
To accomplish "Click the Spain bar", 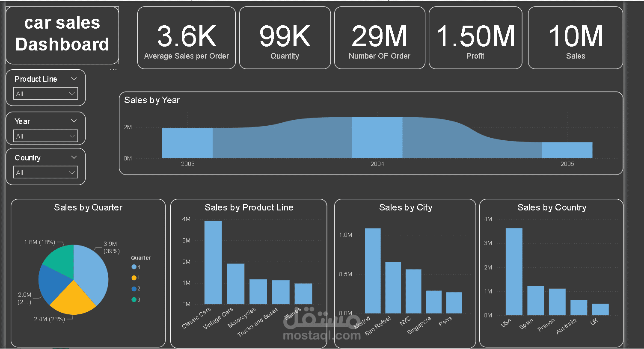I will click(536, 301).
